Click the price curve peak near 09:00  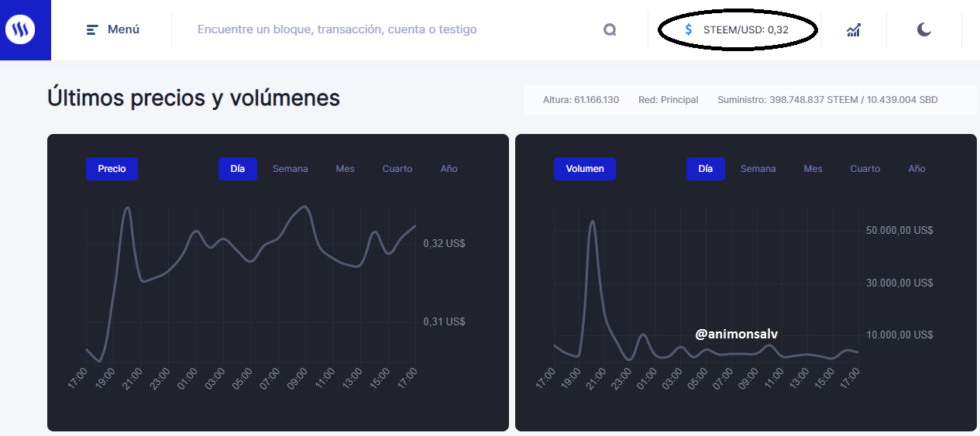pos(305,208)
